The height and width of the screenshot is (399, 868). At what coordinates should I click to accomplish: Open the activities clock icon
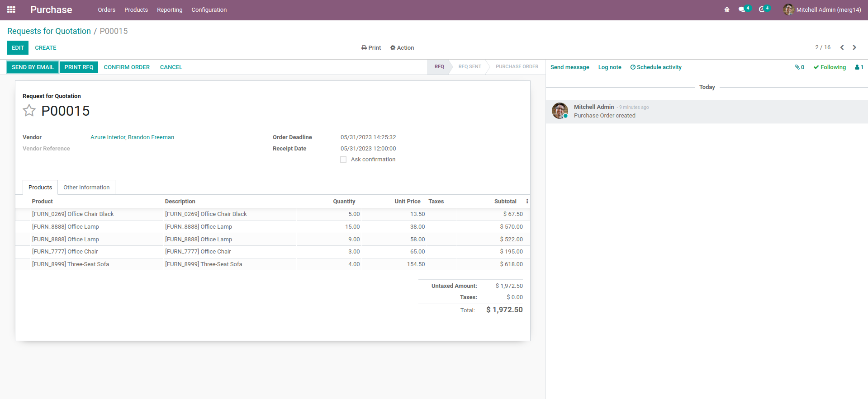click(x=762, y=9)
